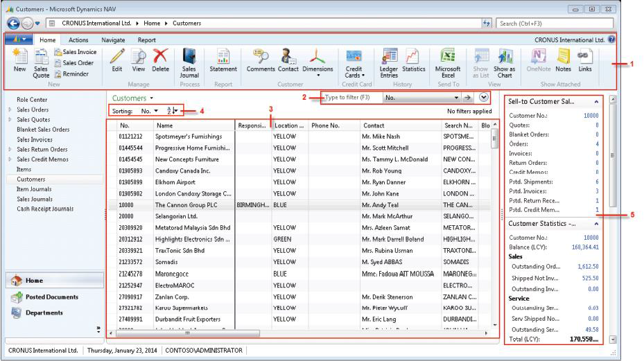Switch to the Actions ribbon tab
Viewport: 644px width, 361px height.
tap(78, 39)
